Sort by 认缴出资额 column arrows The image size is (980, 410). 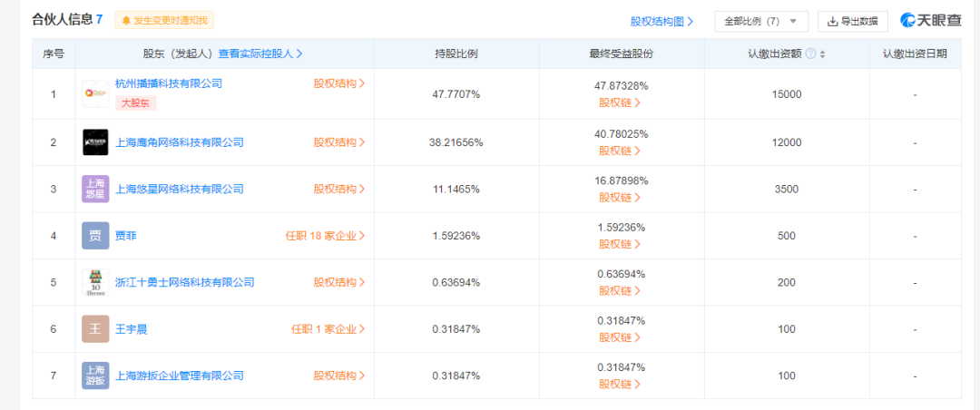(x=822, y=54)
